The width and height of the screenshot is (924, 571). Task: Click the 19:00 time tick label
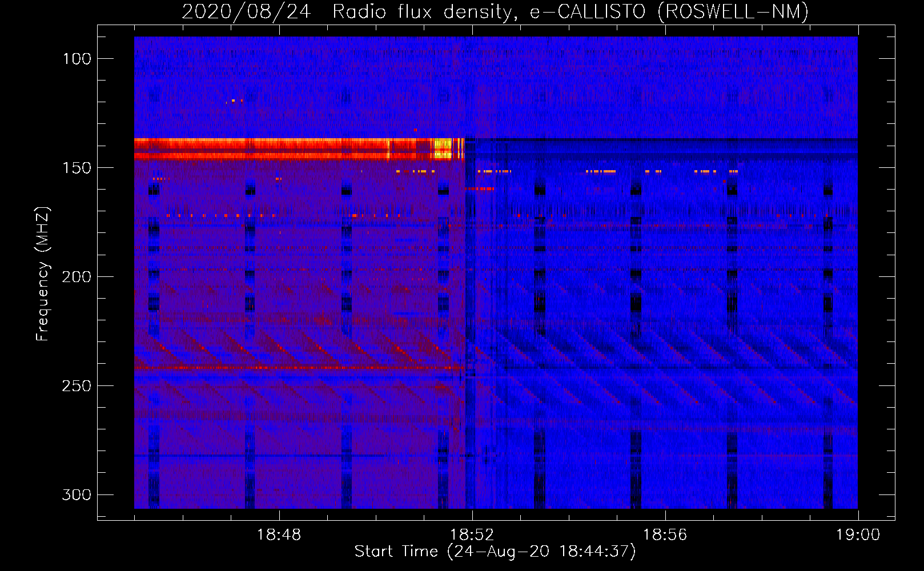point(858,535)
